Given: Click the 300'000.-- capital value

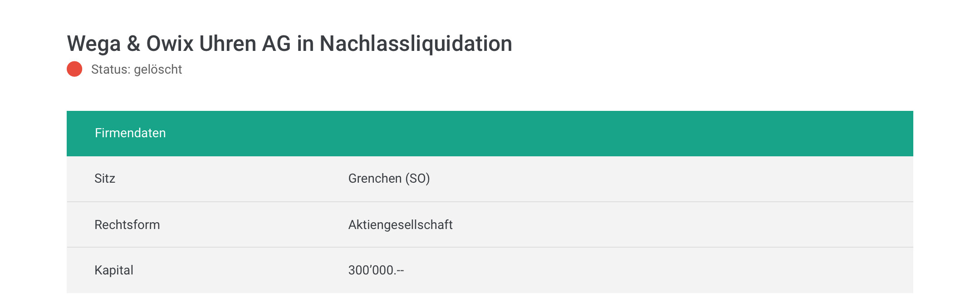Looking at the screenshot, I should [376, 270].
